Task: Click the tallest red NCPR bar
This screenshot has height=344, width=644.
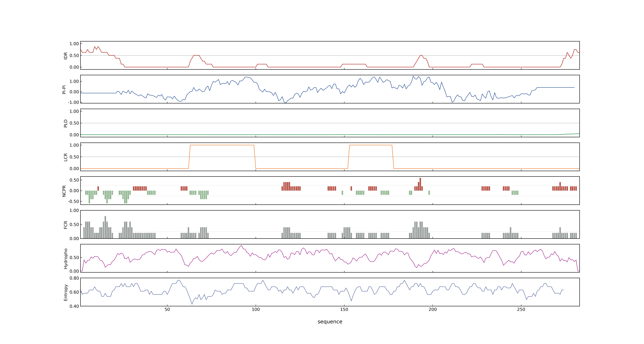Action: pyautogui.click(x=420, y=184)
